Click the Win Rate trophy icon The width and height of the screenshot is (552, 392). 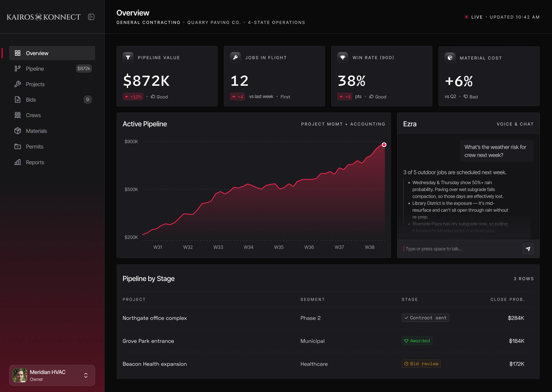pos(343,57)
